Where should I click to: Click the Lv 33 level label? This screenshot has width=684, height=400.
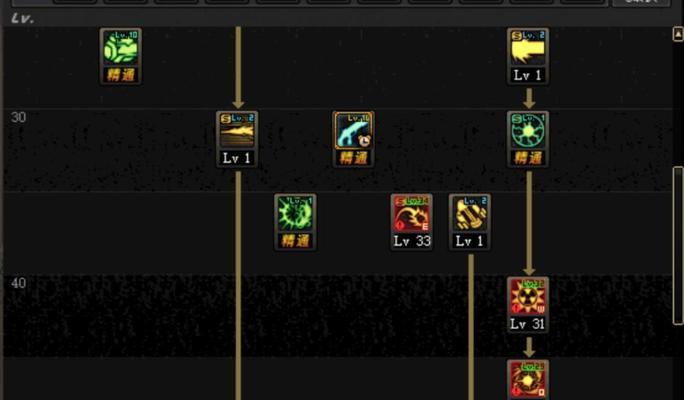pyautogui.click(x=412, y=241)
